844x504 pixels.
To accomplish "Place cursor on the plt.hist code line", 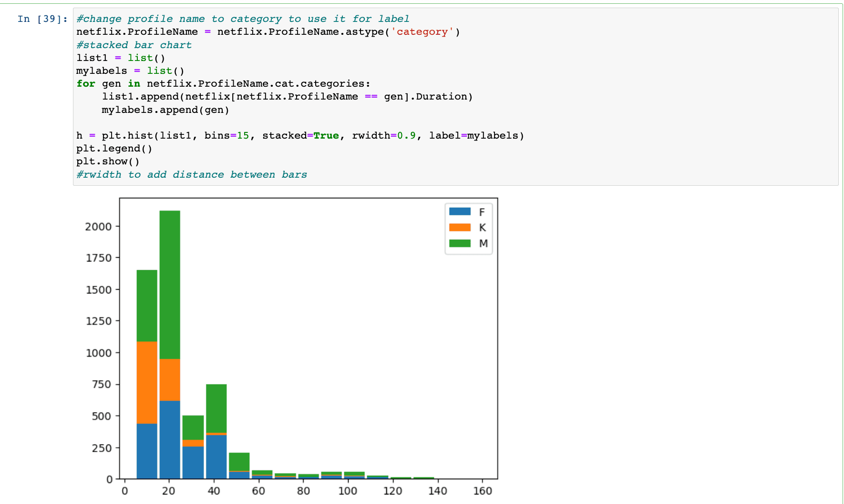I will tap(300, 136).
